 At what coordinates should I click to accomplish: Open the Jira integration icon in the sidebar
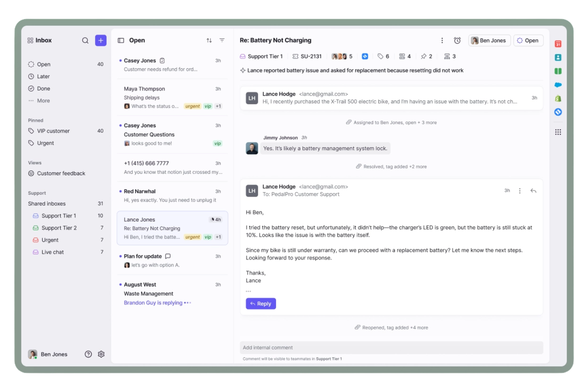(x=558, y=112)
